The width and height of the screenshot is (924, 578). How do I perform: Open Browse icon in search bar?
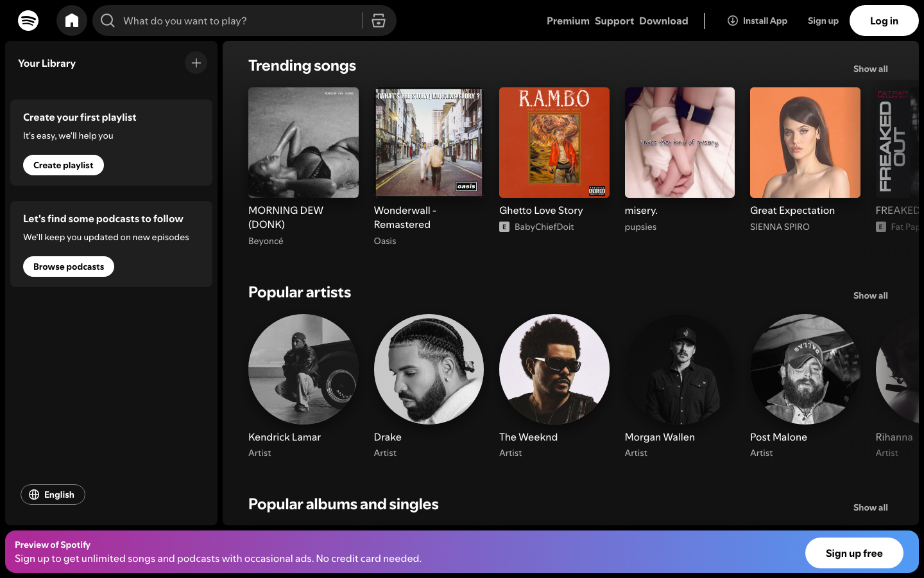pos(379,21)
